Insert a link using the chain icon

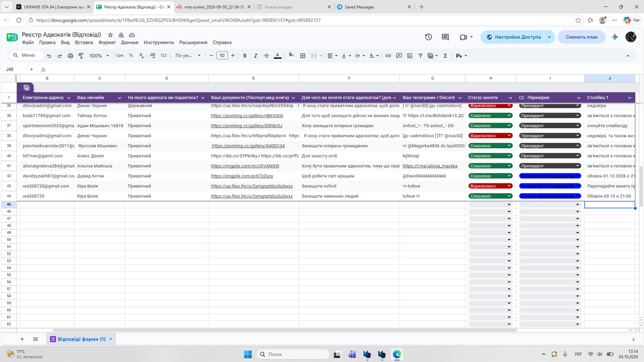pos(388,56)
